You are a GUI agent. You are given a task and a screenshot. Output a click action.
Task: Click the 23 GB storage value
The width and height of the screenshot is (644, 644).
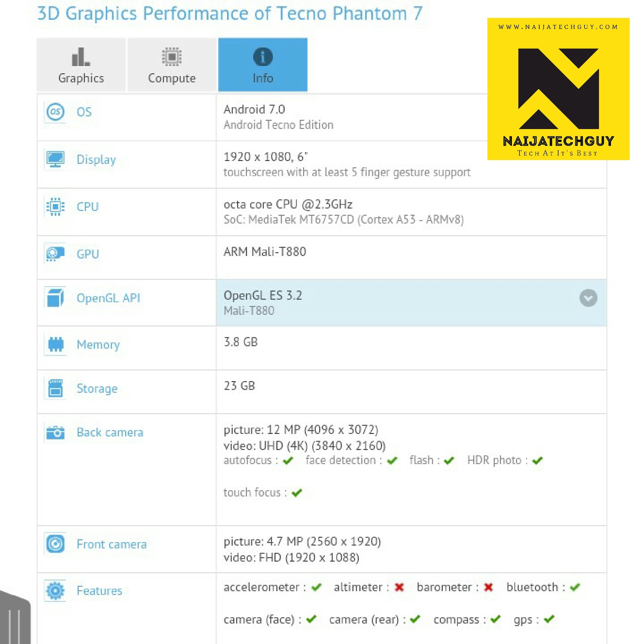pyautogui.click(x=239, y=386)
